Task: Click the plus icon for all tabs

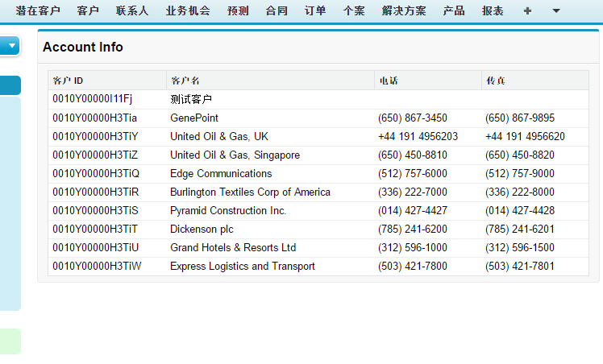Action: (527, 11)
